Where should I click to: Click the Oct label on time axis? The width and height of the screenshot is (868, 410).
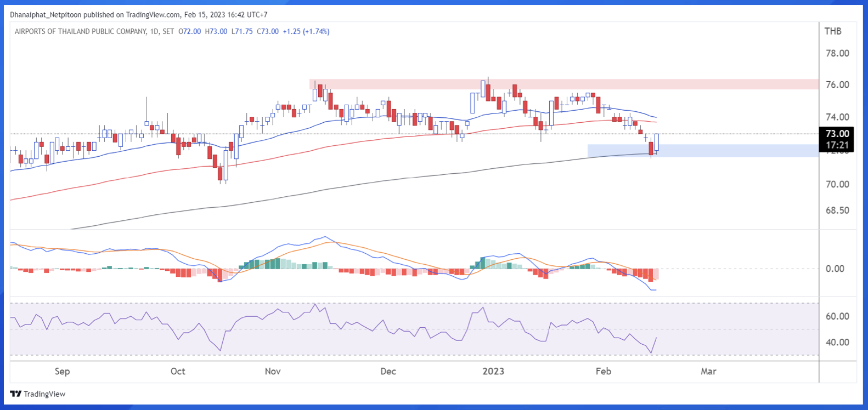(x=178, y=371)
